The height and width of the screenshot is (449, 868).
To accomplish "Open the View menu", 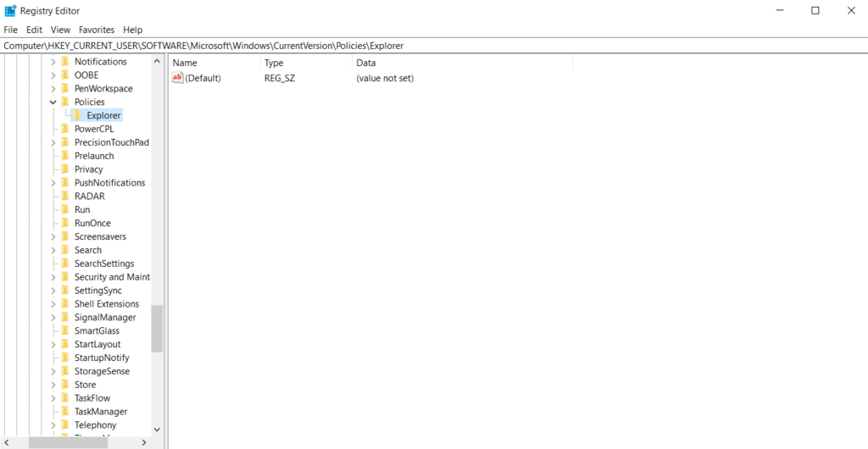I will [x=60, y=30].
